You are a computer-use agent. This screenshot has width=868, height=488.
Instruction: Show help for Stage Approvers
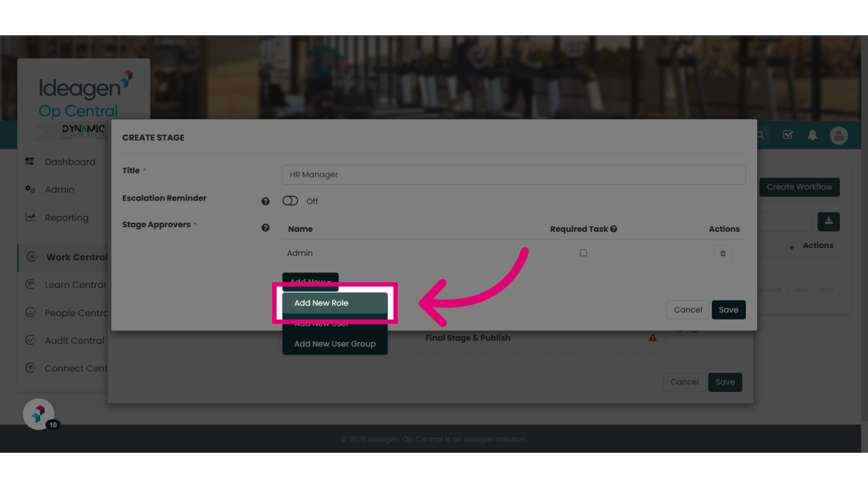(x=265, y=228)
